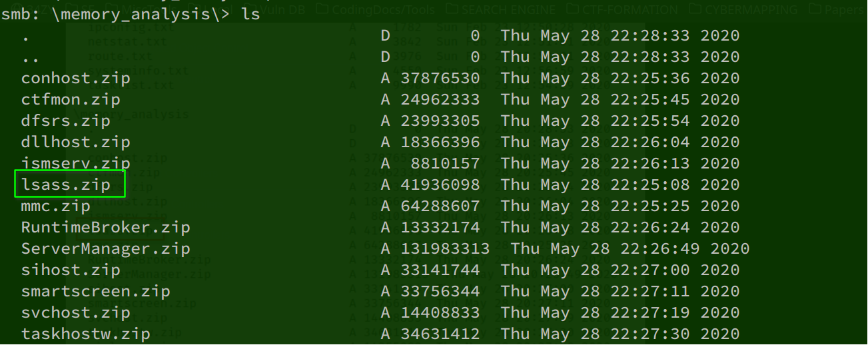Select the size value 13332174
Viewport: 868px width, 345px height.
440,228
